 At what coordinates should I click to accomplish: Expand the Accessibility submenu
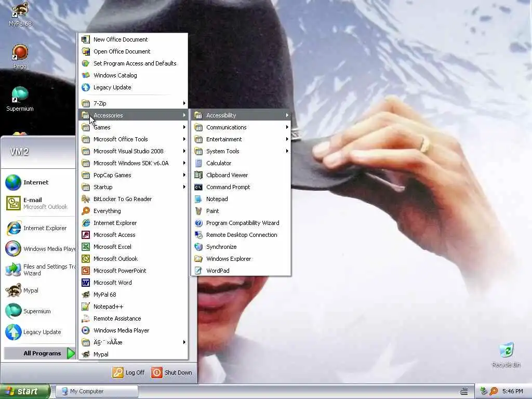pos(241,115)
